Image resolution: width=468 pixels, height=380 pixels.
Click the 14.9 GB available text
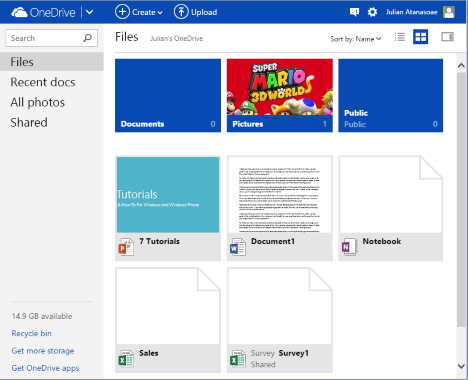point(42,316)
